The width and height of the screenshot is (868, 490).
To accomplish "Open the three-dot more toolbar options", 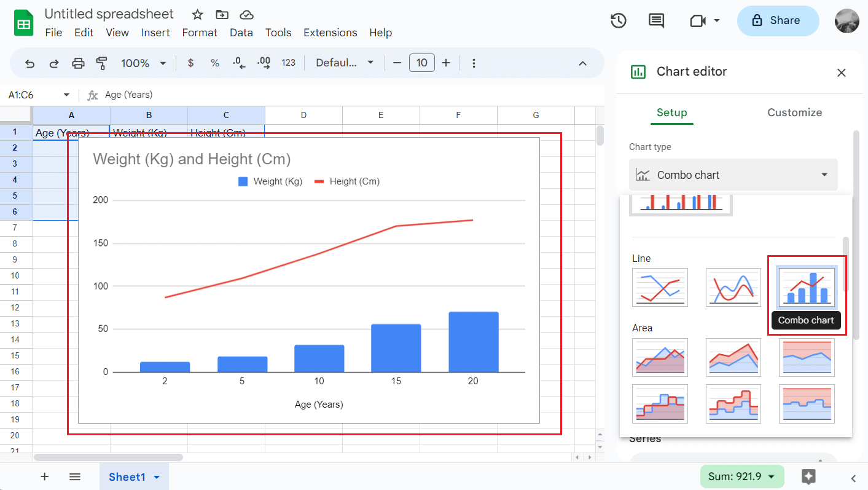I will click(x=474, y=63).
